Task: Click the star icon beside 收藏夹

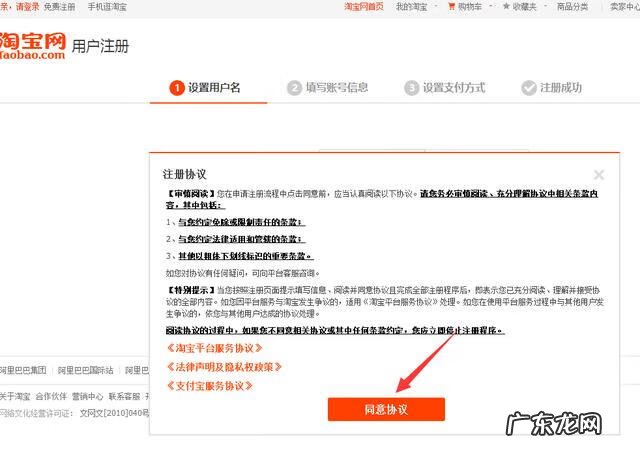Action: (506, 7)
